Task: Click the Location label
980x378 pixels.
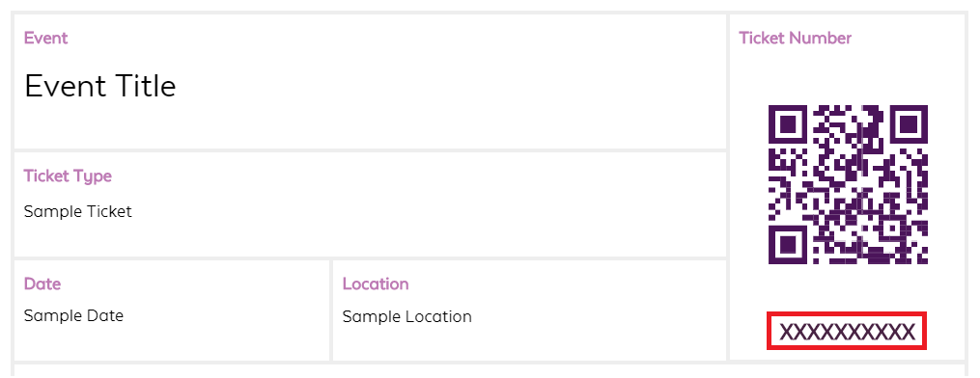Action: coord(376,283)
